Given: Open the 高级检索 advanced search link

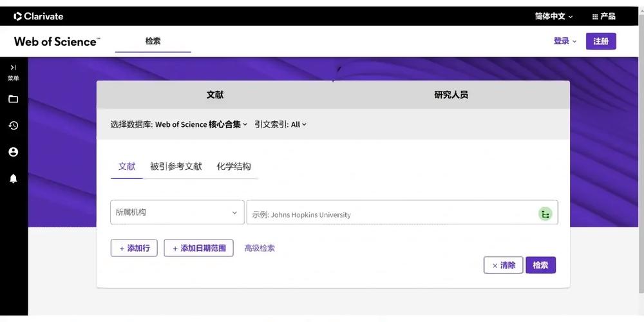Looking at the screenshot, I should [260, 248].
